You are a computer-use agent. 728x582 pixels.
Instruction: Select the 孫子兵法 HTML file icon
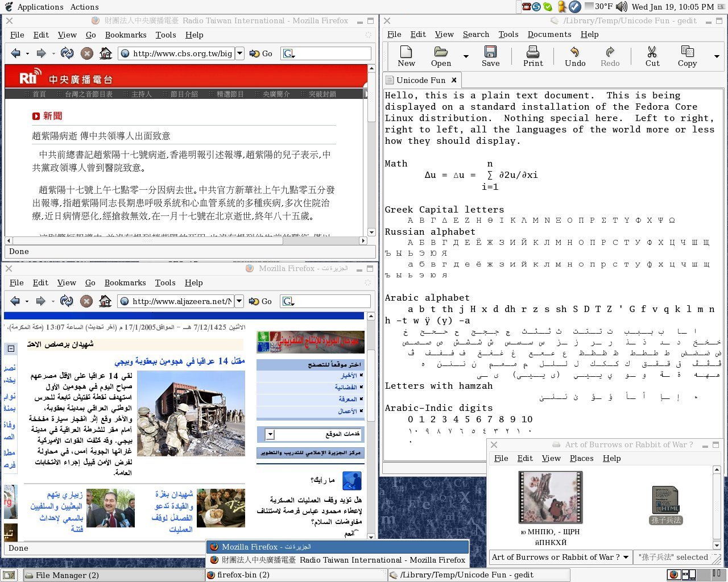pyautogui.click(x=665, y=505)
